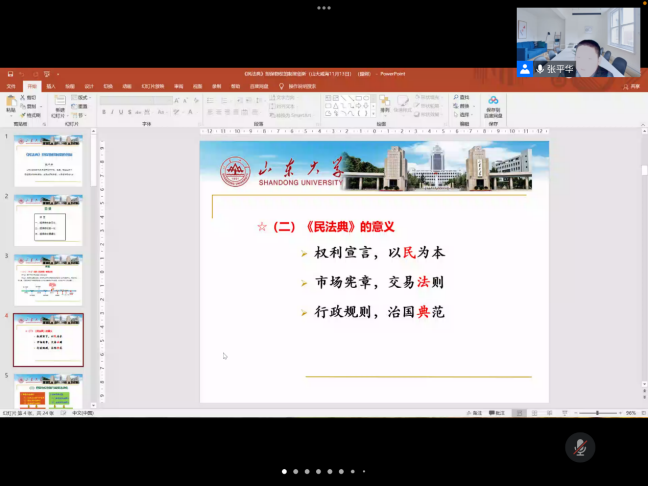Click the Comments button in the status bar

tap(499, 413)
